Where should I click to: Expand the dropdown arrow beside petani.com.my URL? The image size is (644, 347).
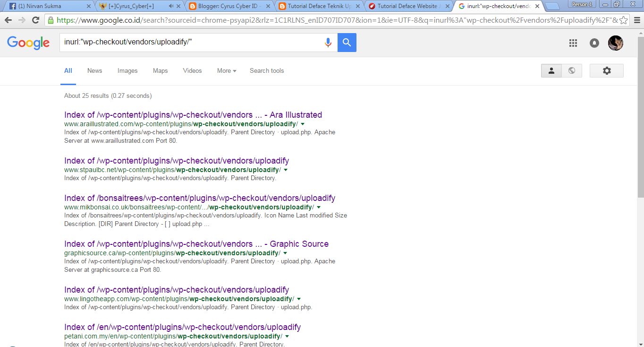(x=287, y=336)
